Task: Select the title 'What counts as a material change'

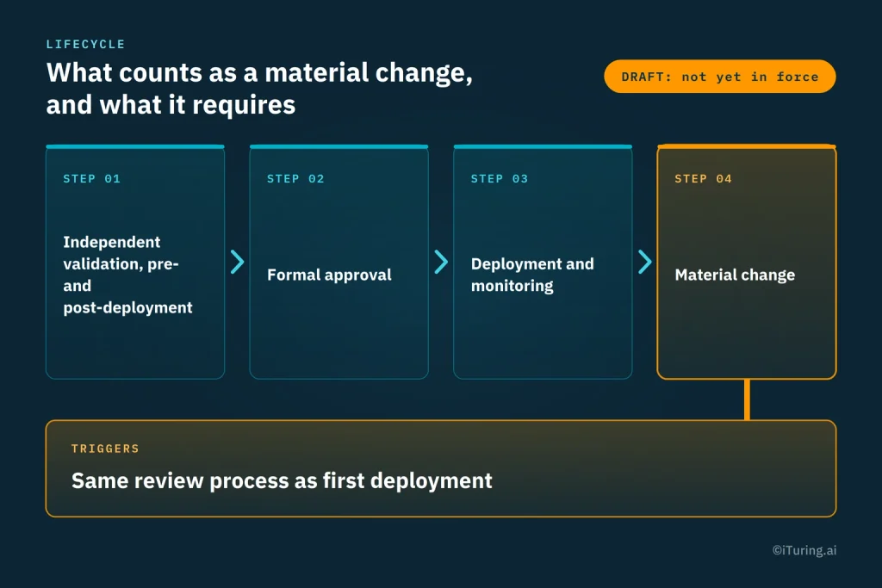Action: [x=259, y=89]
